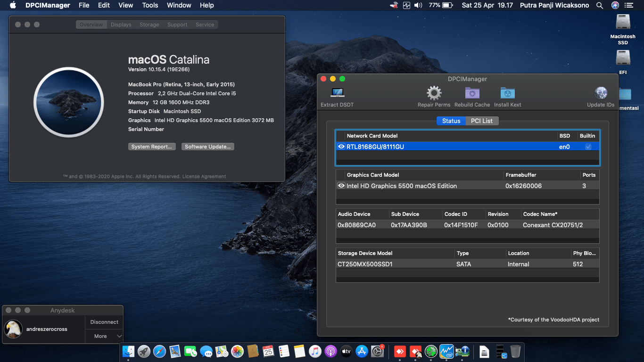Open the Trash in the dock

tap(515, 351)
